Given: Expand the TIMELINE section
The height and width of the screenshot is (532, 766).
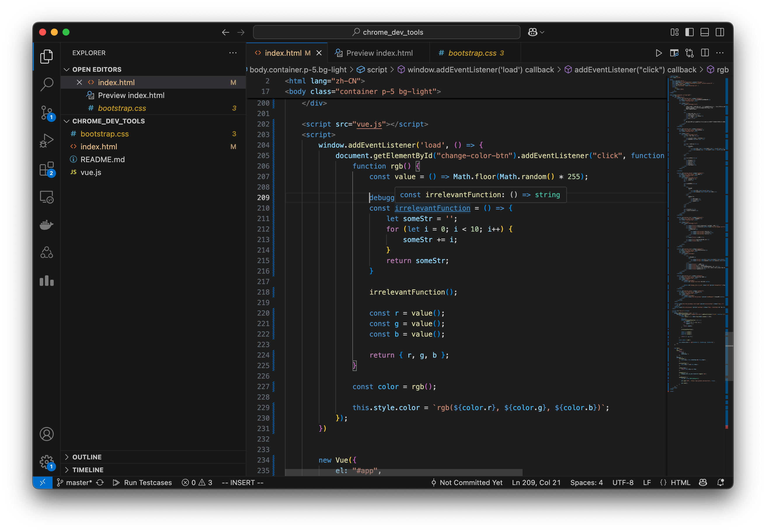Looking at the screenshot, I should [88, 470].
